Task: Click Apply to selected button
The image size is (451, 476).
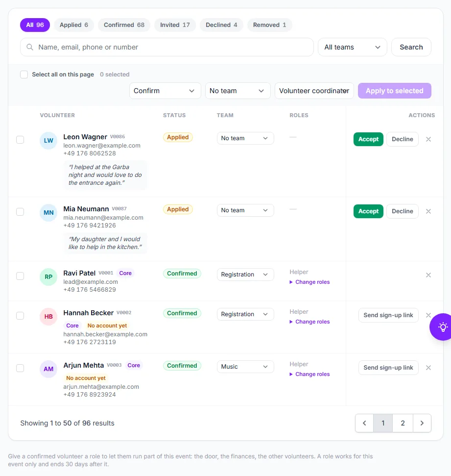Action: (395, 91)
